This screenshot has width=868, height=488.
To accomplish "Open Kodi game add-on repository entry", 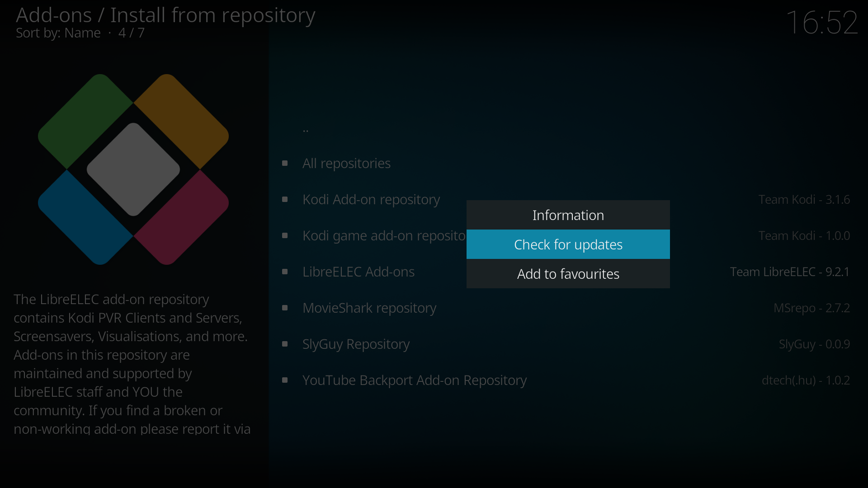I will click(383, 235).
